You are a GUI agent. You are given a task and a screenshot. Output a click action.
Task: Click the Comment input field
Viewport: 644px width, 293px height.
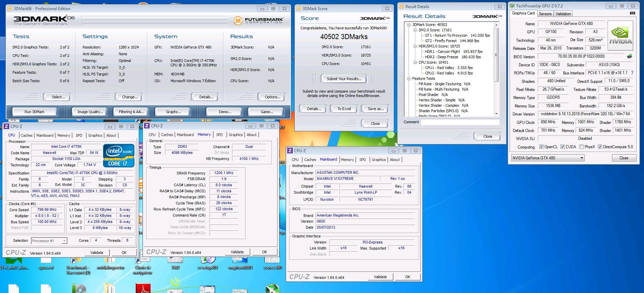click(460, 122)
